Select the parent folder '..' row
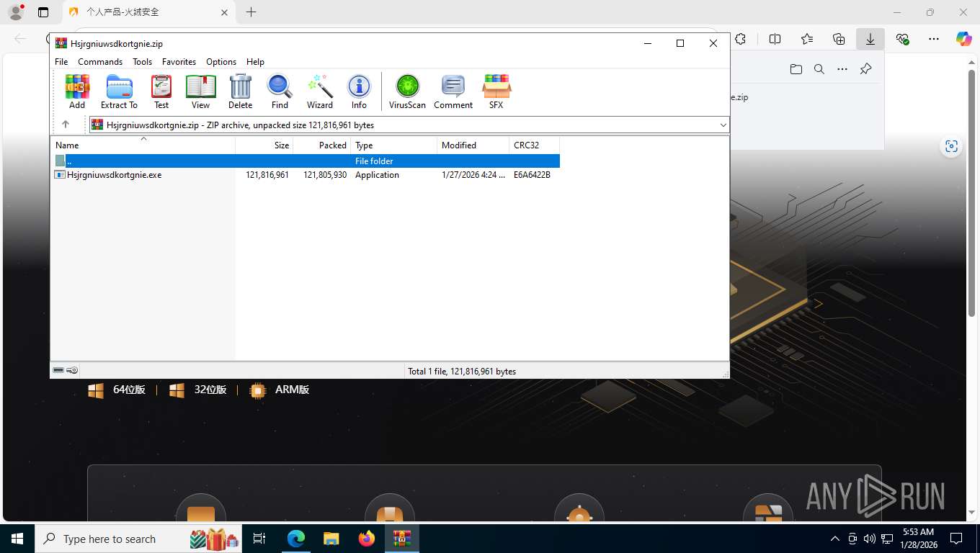Viewport: 980px width, 553px height. [306, 161]
